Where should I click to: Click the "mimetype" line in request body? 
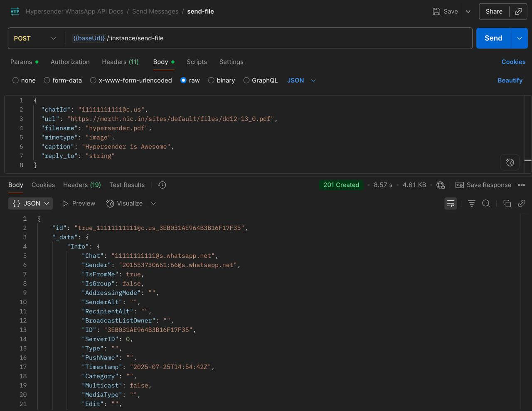click(78, 138)
